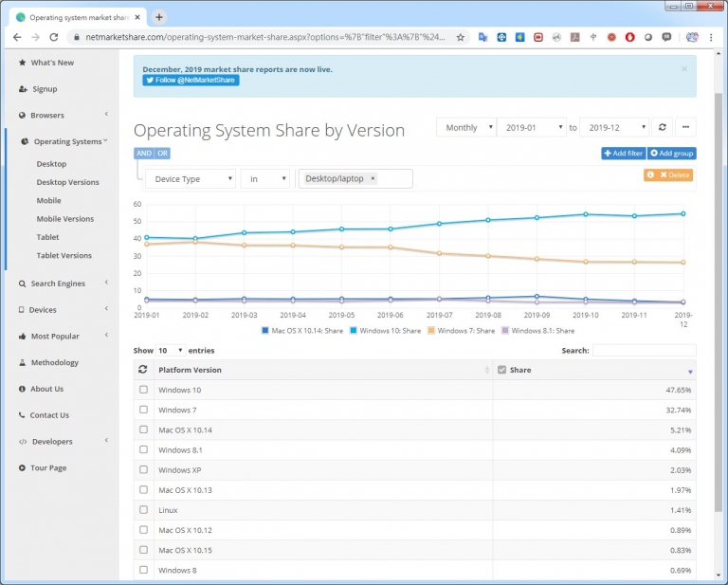Click the Add filter button
Image resolution: width=728 pixels, height=585 pixels.
[623, 154]
